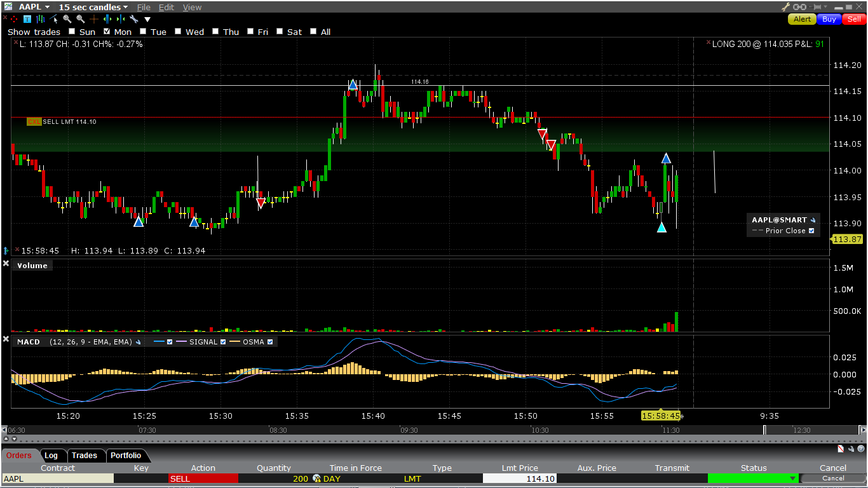Open the Edit menu
This screenshot has height=488, width=868.
point(166,7)
